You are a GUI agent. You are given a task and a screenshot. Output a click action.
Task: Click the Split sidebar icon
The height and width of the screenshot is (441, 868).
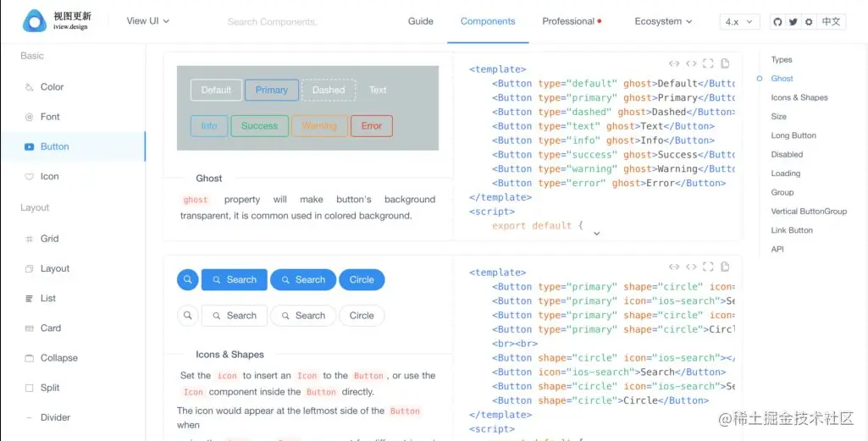click(30, 388)
